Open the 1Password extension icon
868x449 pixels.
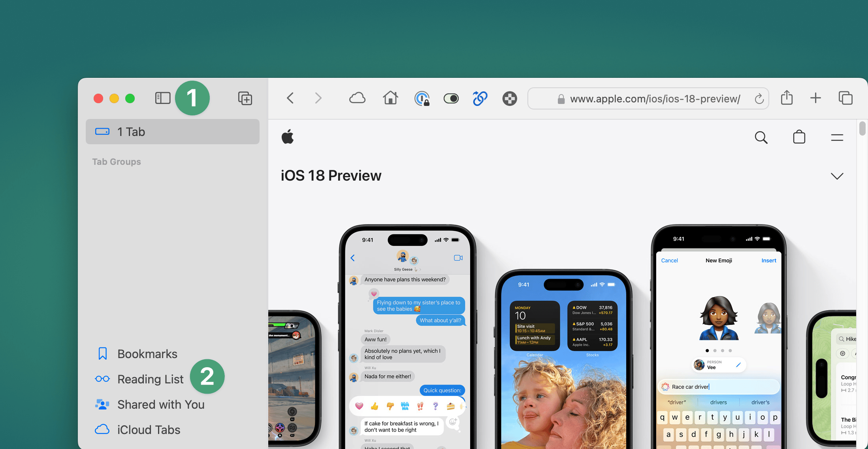click(422, 98)
